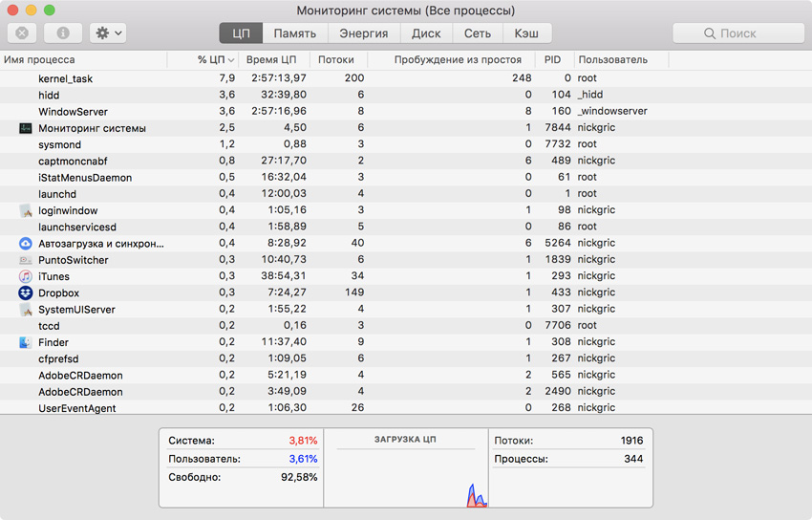Screen dimensions: 812x520
Task: Click the Автозагрузка и синхронизация cloud icon
Action: [26, 244]
